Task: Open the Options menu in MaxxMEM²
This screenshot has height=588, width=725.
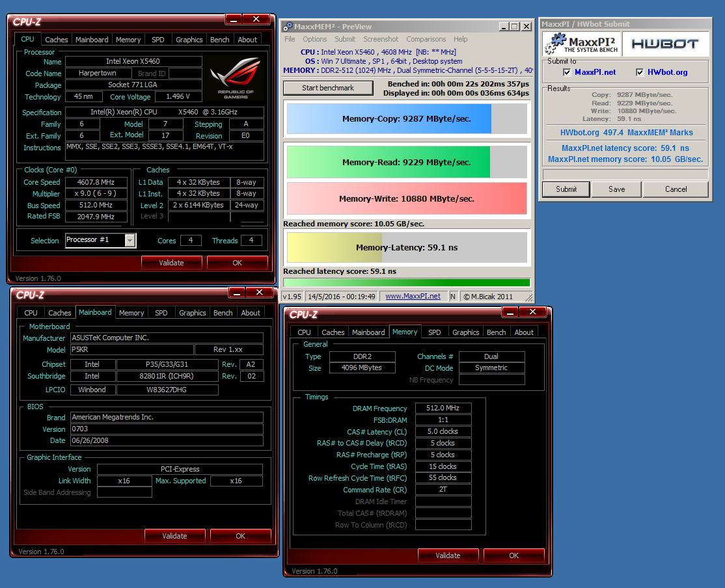Action: pos(315,39)
